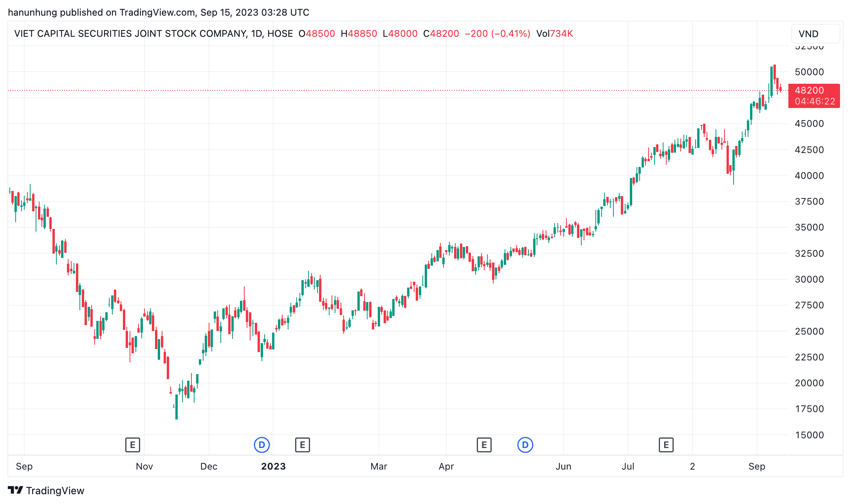Click the published on TradingView.com header text
Viewport: 851px width, 504px height.
click(x=159, y=13)
